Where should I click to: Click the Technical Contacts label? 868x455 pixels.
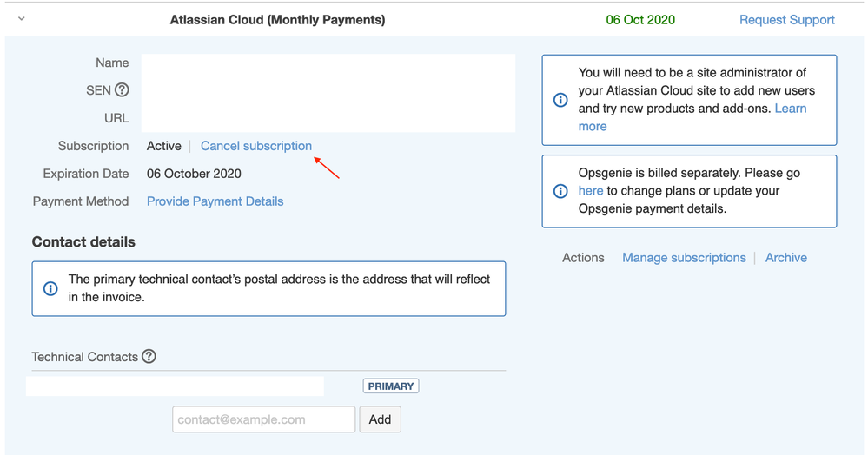(84, 357)
